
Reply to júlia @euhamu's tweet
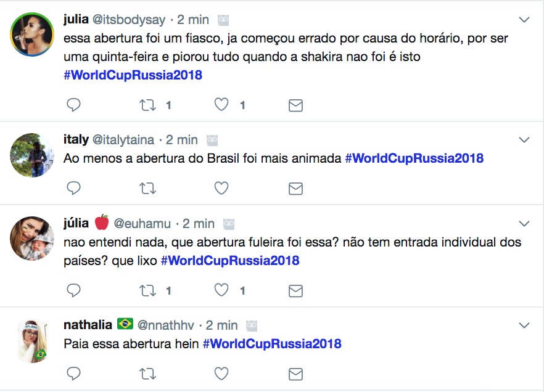(73, 290)
